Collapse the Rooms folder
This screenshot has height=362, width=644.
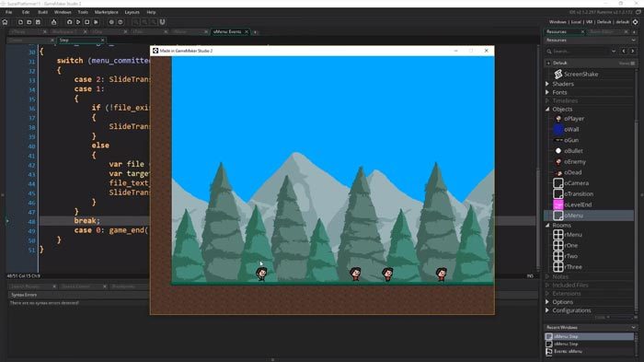pos(547,226)
